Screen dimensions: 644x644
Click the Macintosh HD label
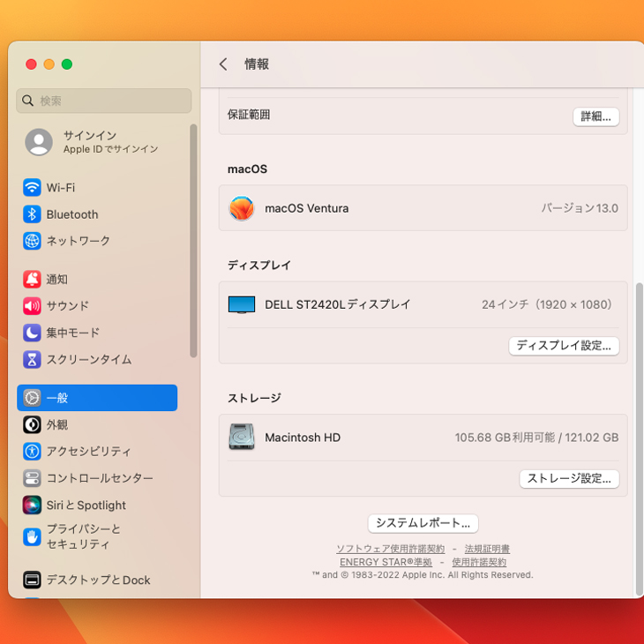303,438
